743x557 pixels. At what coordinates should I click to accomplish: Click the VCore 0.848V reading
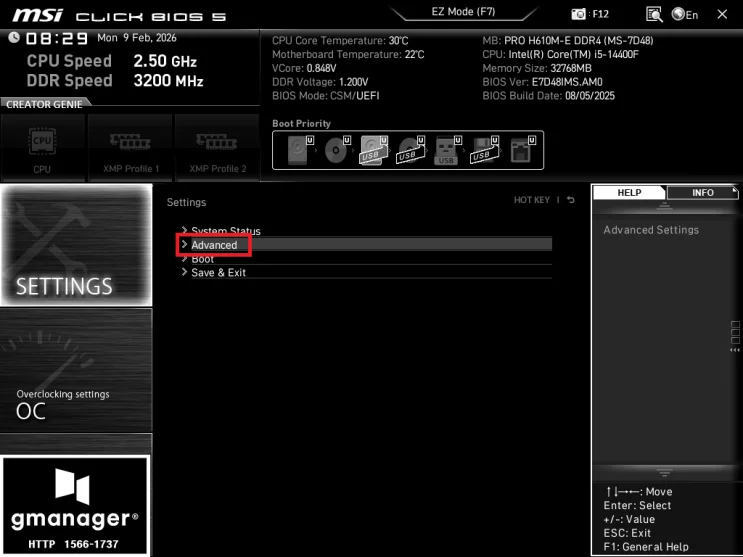[x=304, y=68]
